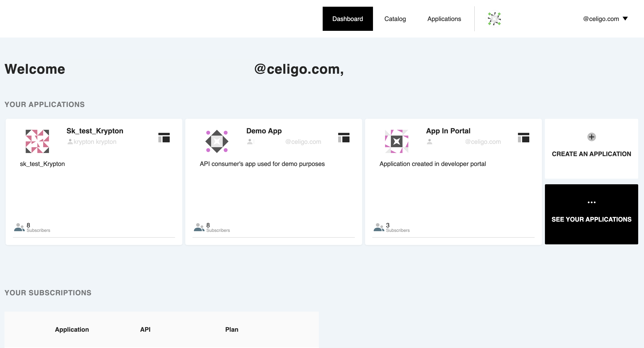The image size is (644, 348).
Task: Click the See Your Applications button
Action: coord(591,219)
